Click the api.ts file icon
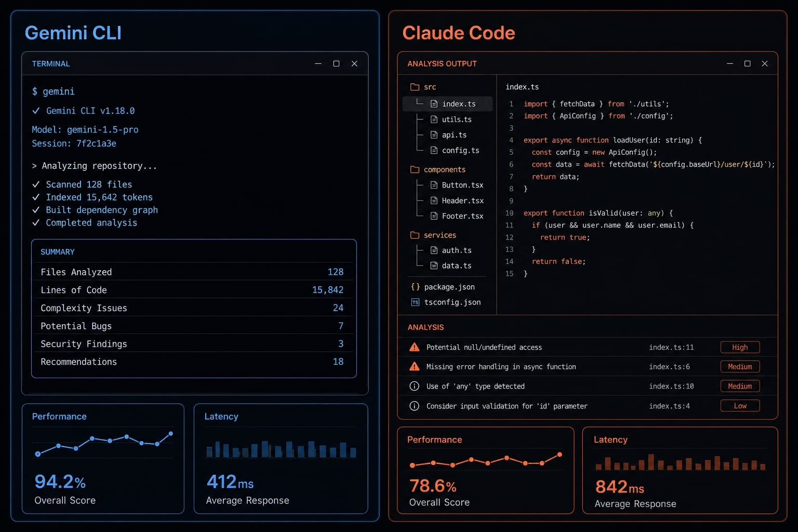798x532 pixels. 434,135
